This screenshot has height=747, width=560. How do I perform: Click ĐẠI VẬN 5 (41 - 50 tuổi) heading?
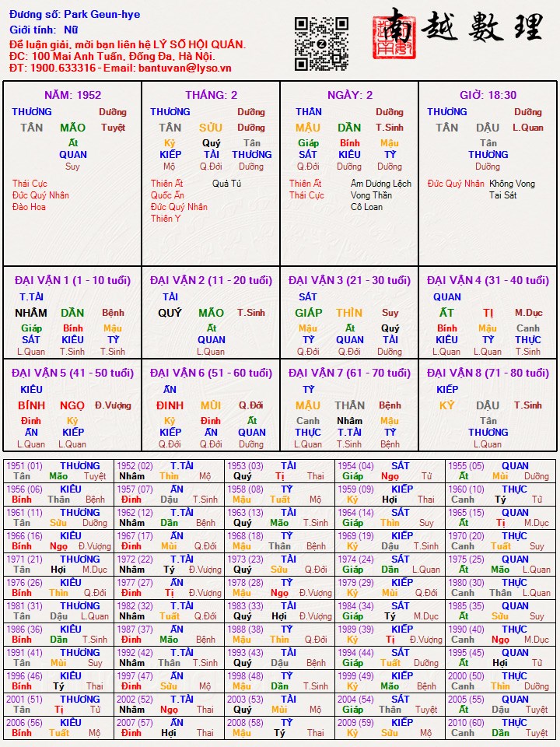pyautogui.click(x=72, y=373)
